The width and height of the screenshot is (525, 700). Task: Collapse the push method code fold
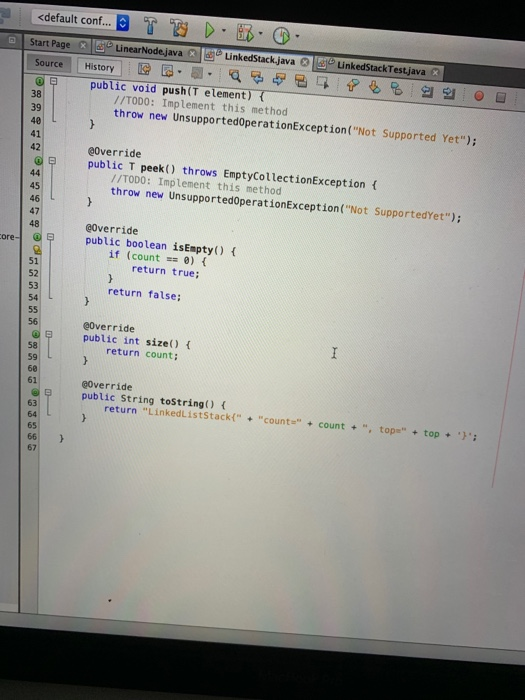pyautogui.click(x=54, y=81)
